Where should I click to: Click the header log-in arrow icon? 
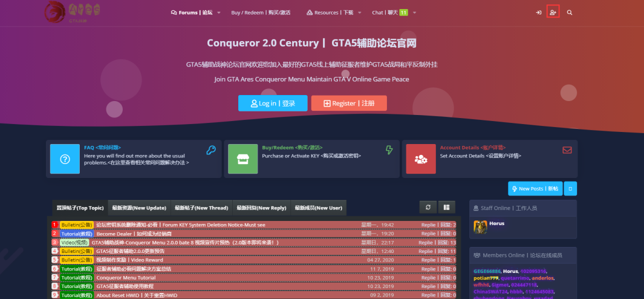pyautogui.click(x=538, y=13)
